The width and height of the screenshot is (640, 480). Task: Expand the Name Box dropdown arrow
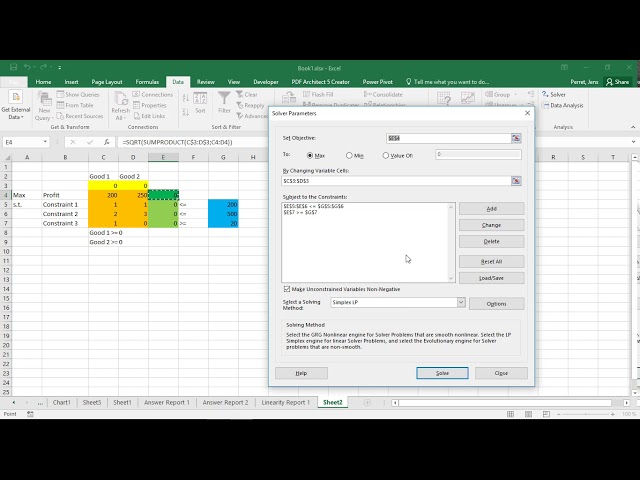(x=45, y=142)
